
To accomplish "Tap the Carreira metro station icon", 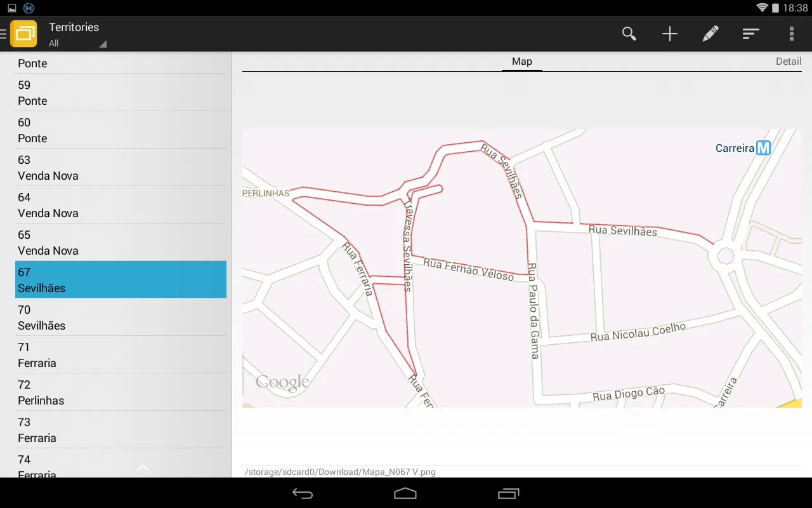I will pyautogui.click(x=764, y=148).
